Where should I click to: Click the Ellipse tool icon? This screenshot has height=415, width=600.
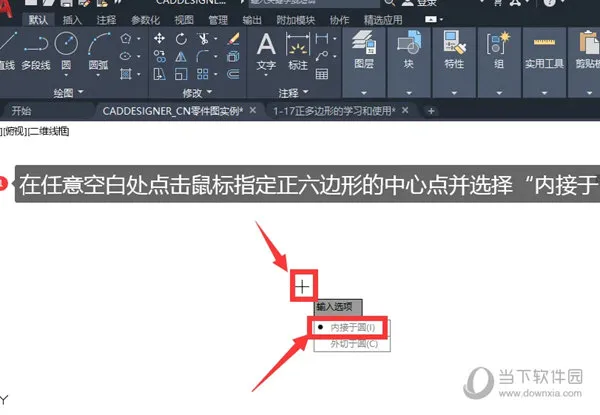click(126, 56)
